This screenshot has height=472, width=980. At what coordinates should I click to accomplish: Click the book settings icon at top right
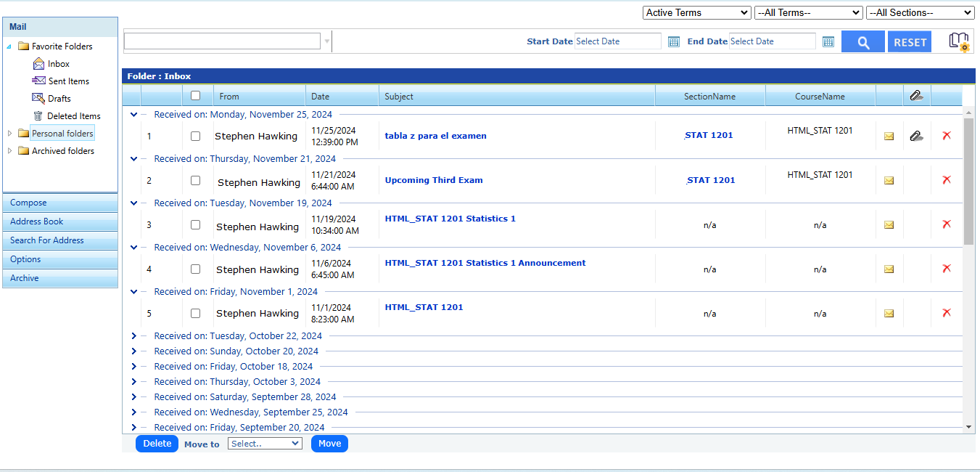coord(959,42)
